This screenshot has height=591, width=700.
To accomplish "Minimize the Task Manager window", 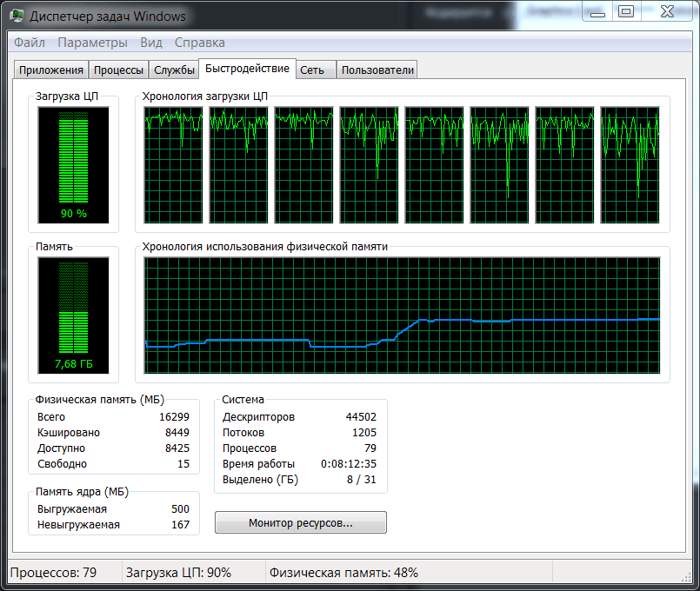I will tap(597, 12).
